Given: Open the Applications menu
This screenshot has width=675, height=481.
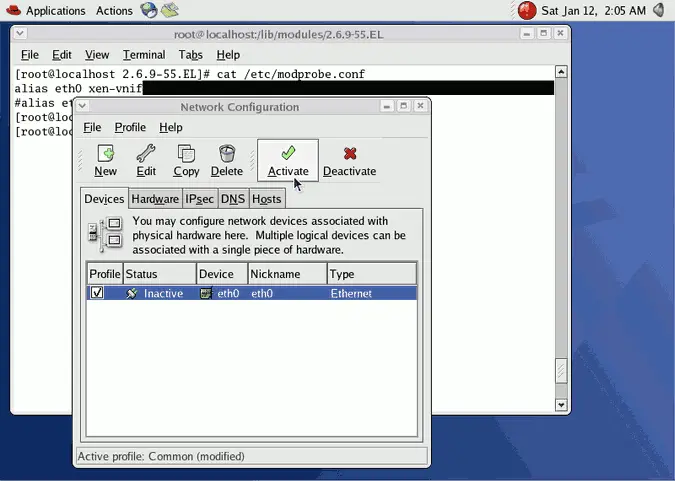Looking at the screenshot, I should (x=45, y=11).
